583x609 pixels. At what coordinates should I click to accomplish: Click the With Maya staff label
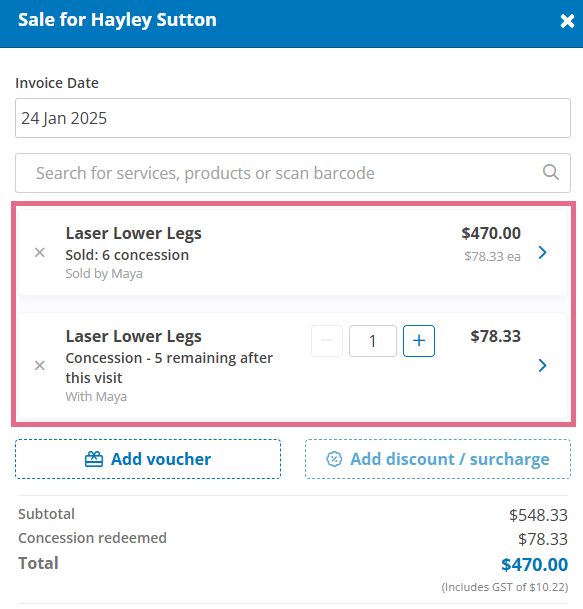(x=96, y=397)
